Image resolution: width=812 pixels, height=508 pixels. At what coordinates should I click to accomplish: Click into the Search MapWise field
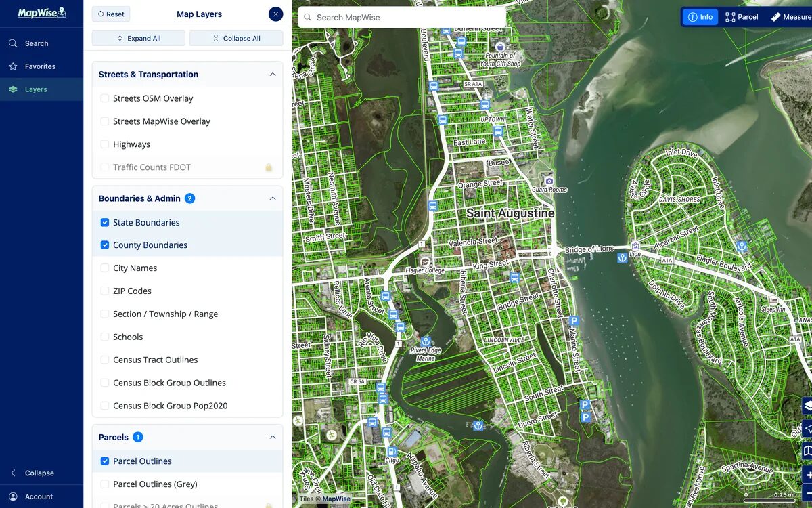coord(402,17)
